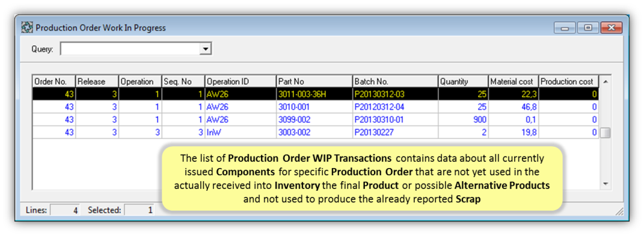Click the Production Order window title icon
This screenshot has height=236, width=644.
point(28,28)
